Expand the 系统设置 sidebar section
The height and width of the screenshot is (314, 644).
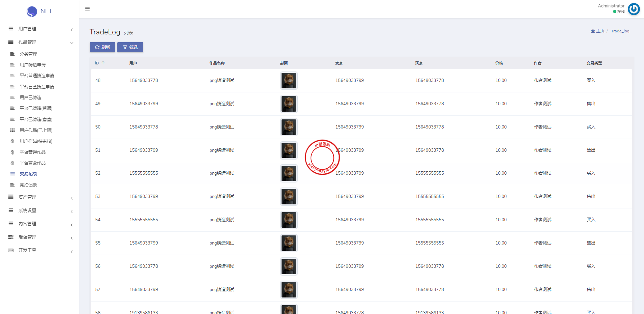click(27, 210)
